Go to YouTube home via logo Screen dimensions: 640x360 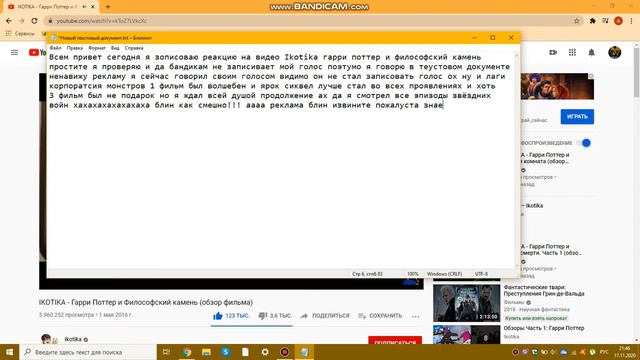[x=38, y=52]
